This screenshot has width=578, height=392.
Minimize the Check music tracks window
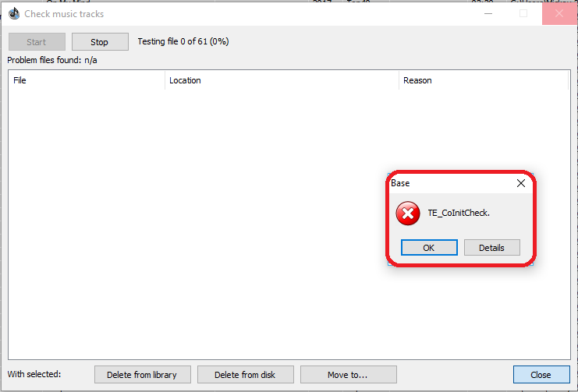coord(488,13)
